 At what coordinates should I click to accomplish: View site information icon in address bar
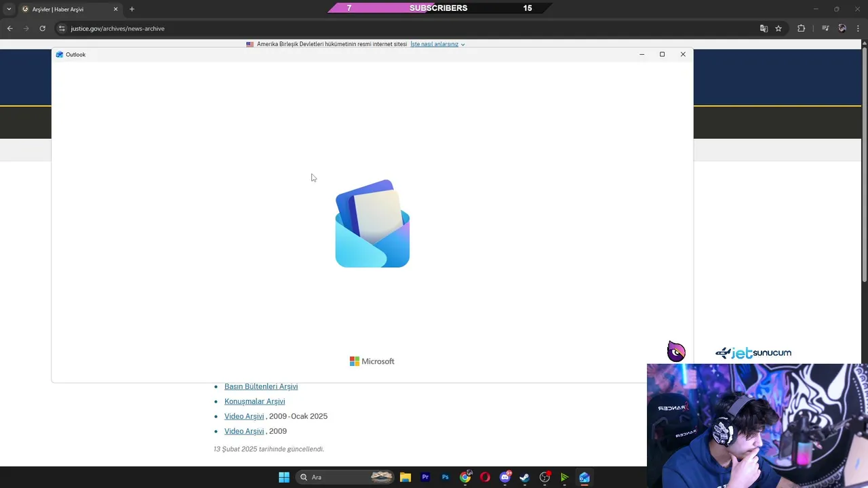click(x=62, y=28)
